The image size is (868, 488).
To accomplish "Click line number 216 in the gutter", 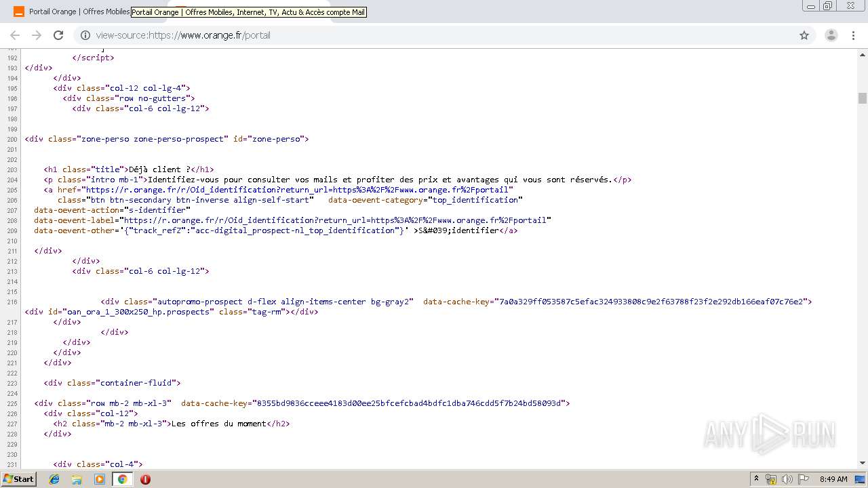I will point(12,302).
